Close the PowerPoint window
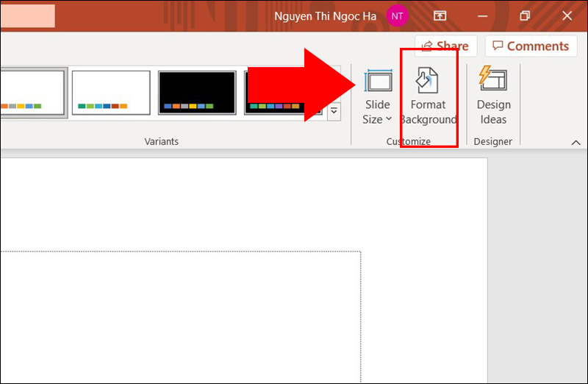The width and height of the screenshot is (588, 384). (567, 15)
